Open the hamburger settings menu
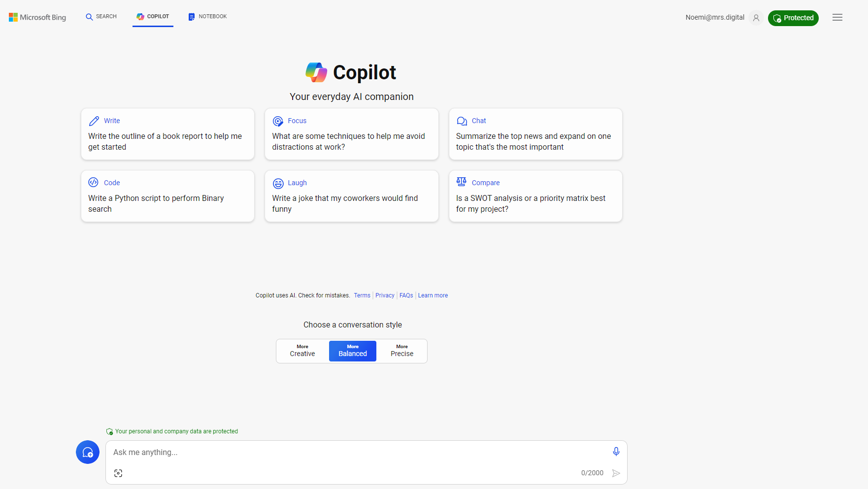The width and height of the screenshot is (868, 489). coord(837,18)
